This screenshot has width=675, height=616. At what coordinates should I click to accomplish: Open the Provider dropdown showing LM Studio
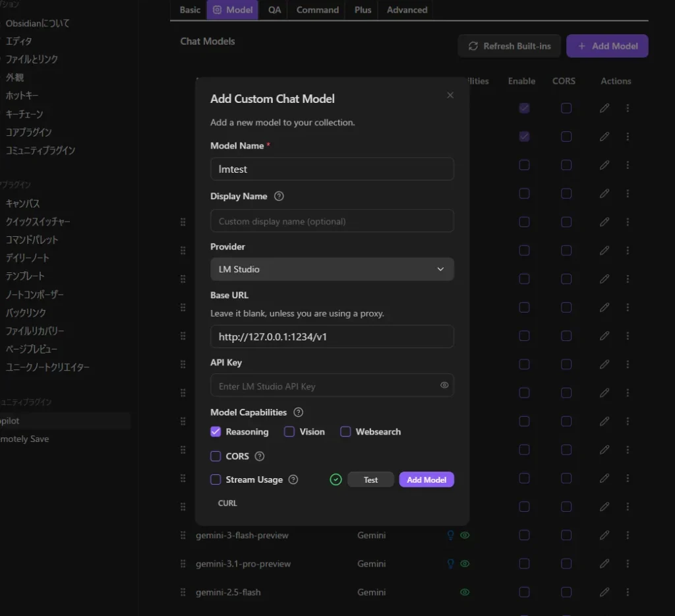pos(332,269)
